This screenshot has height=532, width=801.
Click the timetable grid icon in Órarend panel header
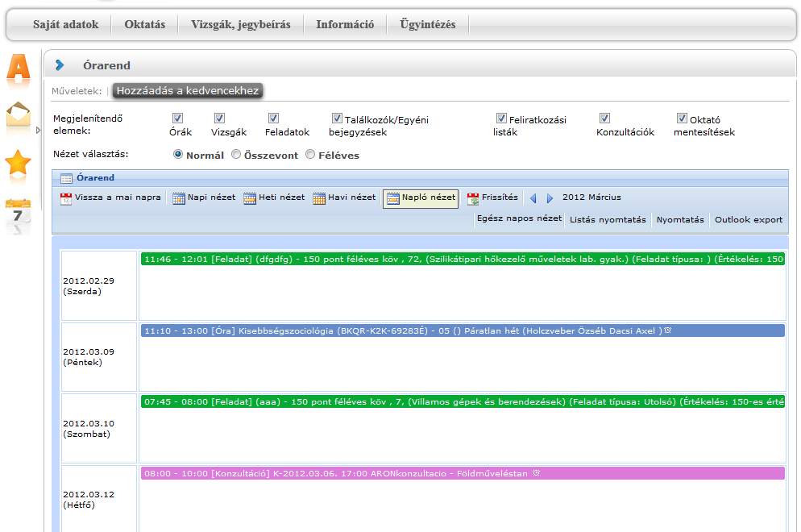coord(66,178)
